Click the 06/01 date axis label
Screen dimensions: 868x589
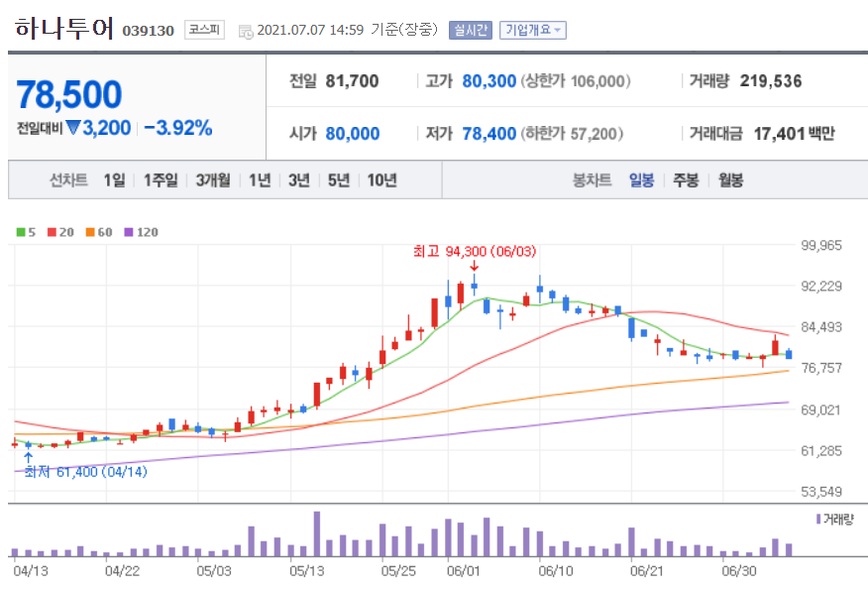[x=464, y=571]
